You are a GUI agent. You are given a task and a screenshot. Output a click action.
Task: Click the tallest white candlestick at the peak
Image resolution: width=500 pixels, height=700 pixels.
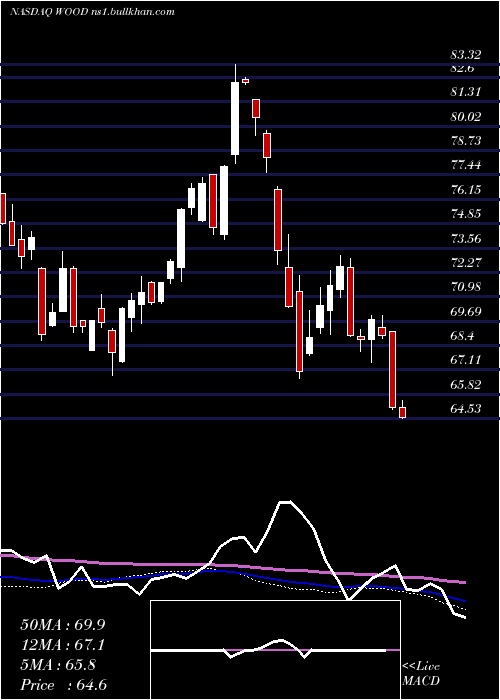(235, 118)
